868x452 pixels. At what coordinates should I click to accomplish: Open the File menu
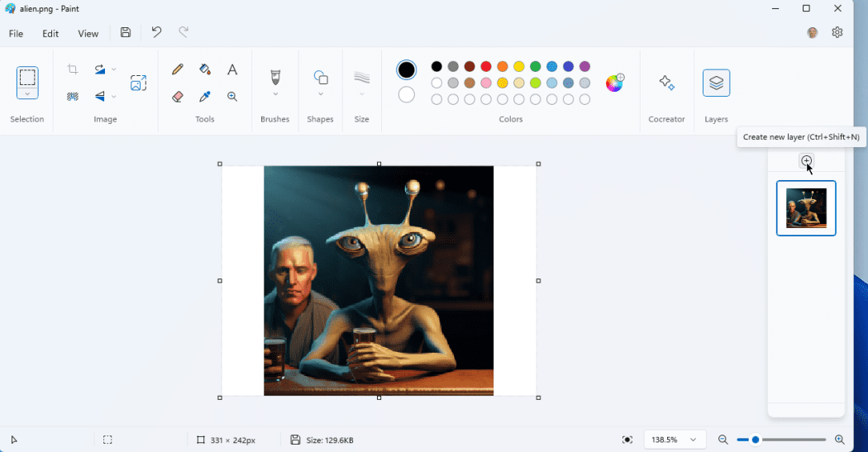pyautogui.click(x=16, y=34)
